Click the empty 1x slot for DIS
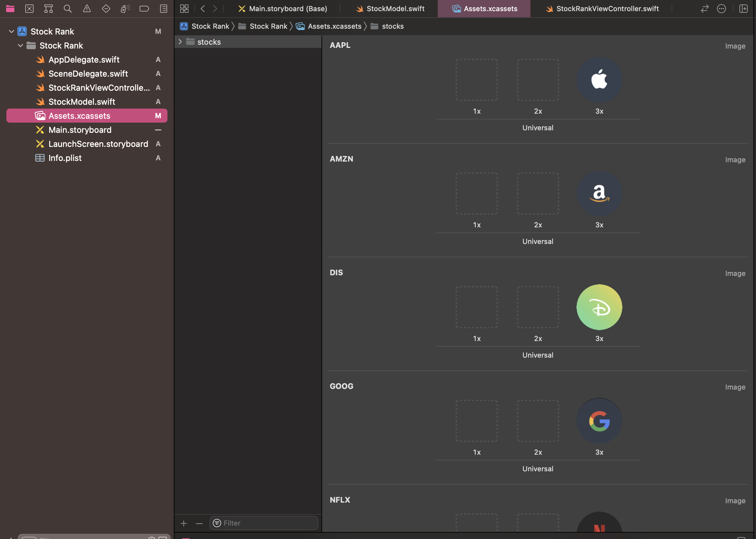 pyautogui.click(x=476, y=307)
